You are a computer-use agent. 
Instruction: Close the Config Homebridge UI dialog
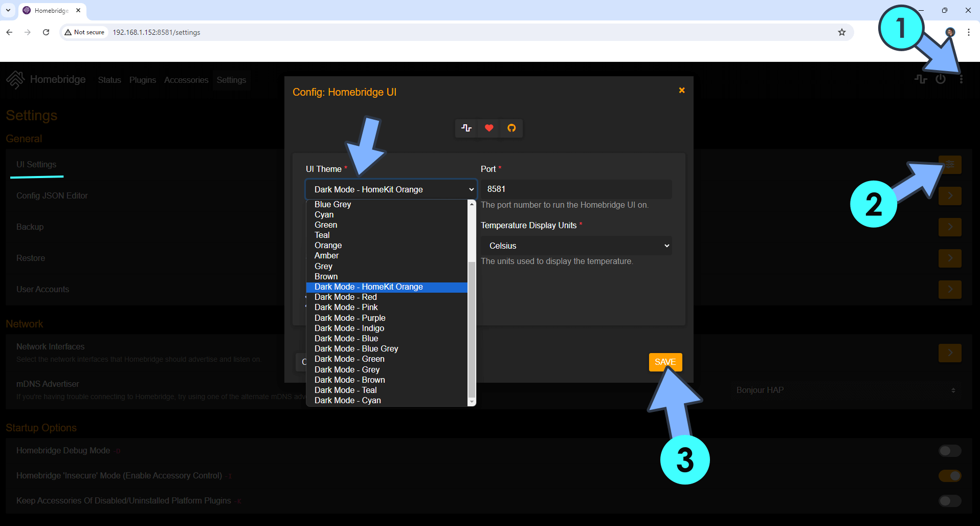(682, 90)
